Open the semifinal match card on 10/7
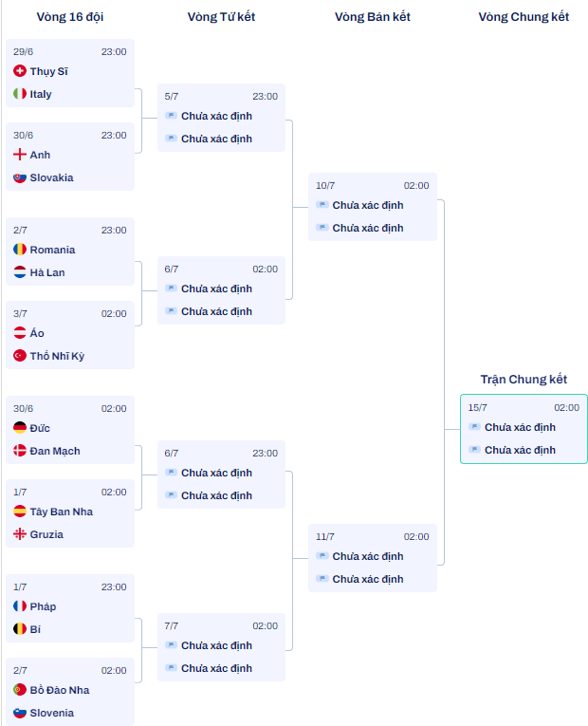This screenshot has width=588, height=726. pyautogui.click(x=373, y=207)
